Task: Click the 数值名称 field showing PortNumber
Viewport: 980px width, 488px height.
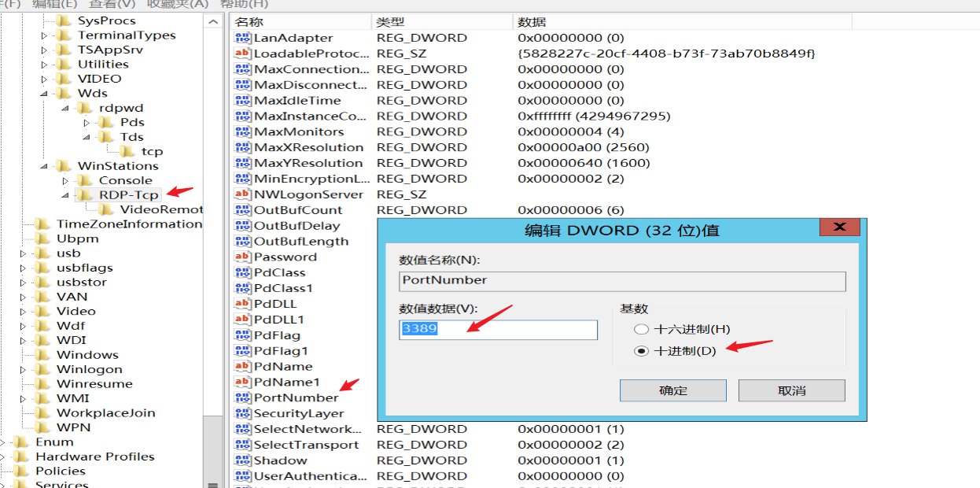Action: point(622,281)
